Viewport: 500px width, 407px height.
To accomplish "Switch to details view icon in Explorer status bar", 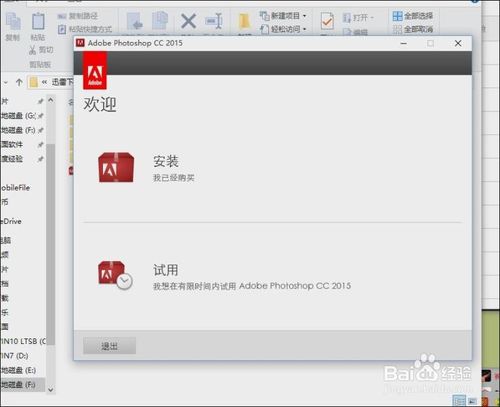I will [459, 401].
